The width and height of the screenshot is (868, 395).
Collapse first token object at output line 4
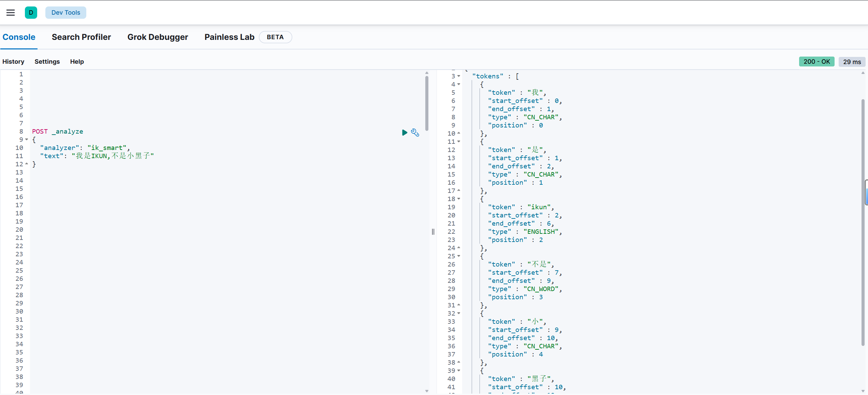point(459,84)
